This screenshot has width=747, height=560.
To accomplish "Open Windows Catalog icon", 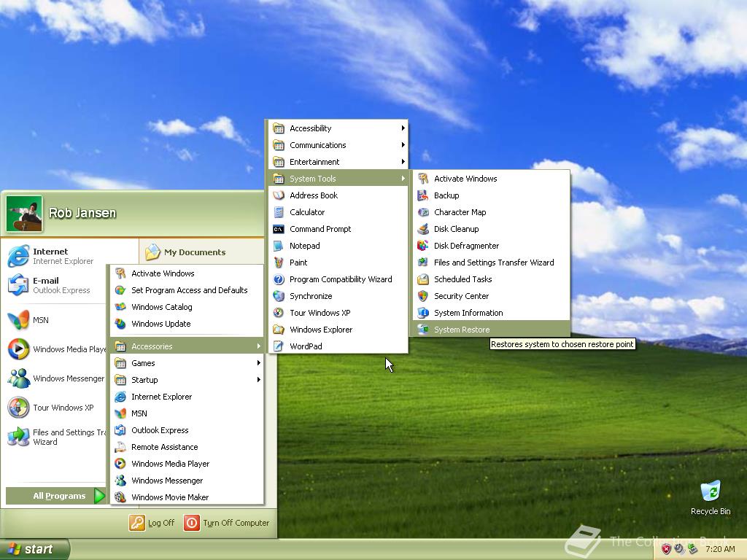I will click(x=120, y=307).
